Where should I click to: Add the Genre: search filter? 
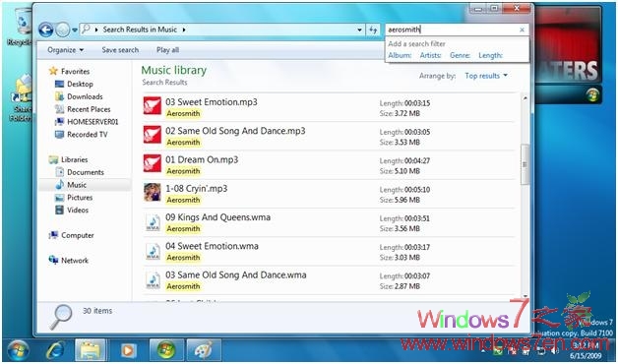point(460,55)
